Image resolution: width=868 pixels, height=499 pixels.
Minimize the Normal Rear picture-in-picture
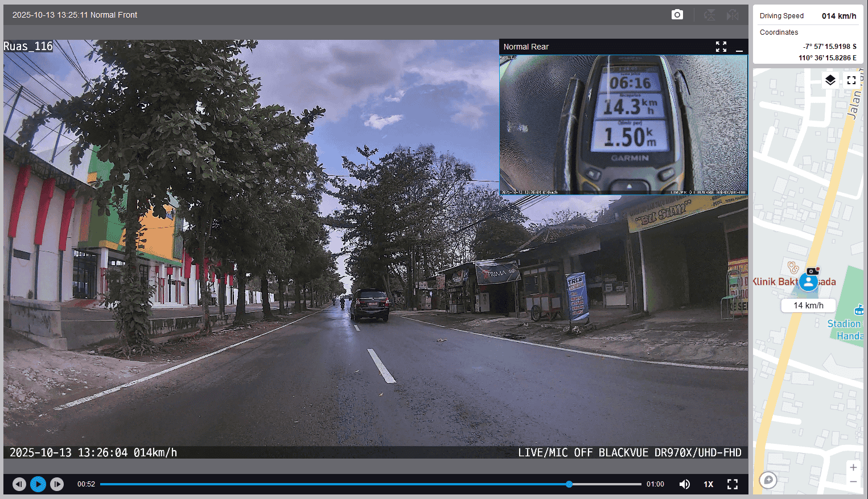pyautogui.click(x=739, y=47)
